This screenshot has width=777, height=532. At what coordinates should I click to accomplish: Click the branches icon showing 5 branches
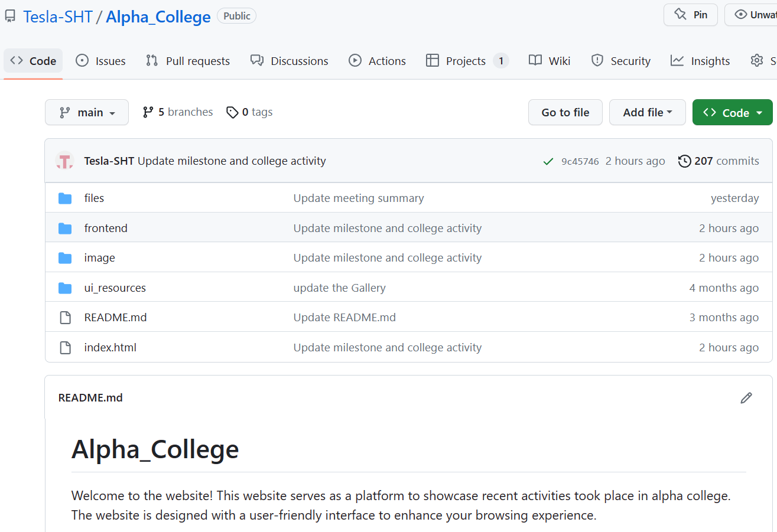[x=148, y=112]
